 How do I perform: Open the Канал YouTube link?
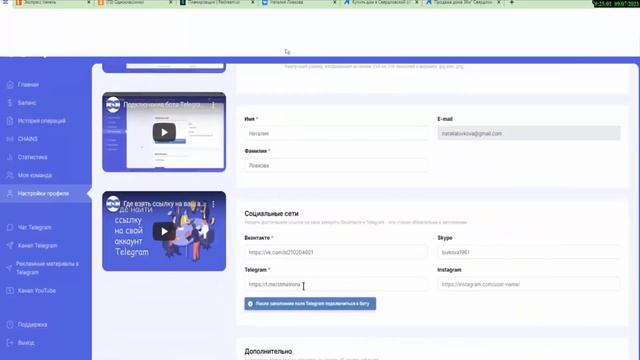36,291
